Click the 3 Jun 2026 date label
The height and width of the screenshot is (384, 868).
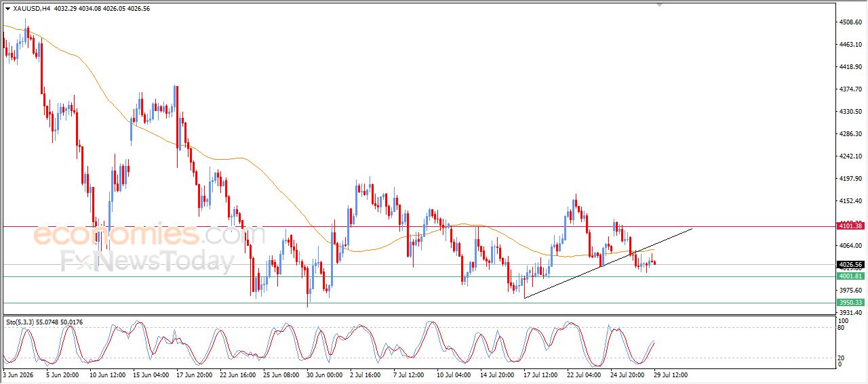tap(18, 374)
